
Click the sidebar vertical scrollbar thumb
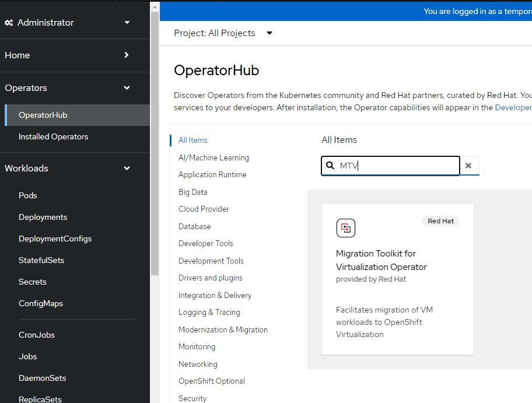pyautogui.click(x=155, y=143)
